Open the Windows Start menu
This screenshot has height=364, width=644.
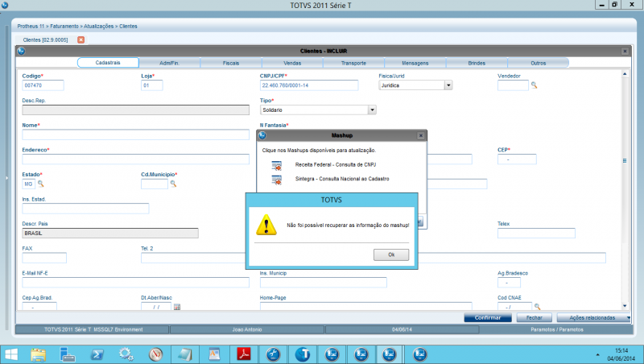tap(11, 354)
